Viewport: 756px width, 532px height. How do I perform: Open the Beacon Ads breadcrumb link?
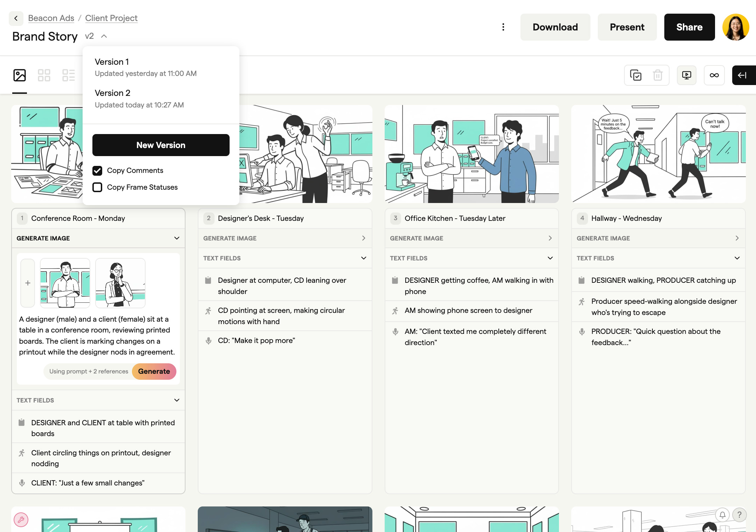pyautogui.click(x=51, y=18)
